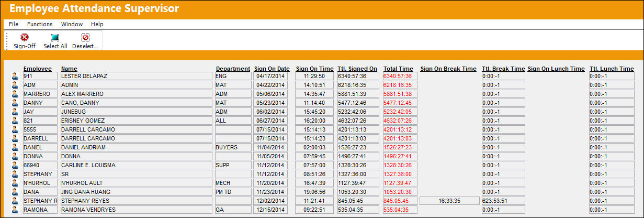Click the name CARLINE E. LOUISMA
Screen dimensions: 644x218
coord(137,165)
